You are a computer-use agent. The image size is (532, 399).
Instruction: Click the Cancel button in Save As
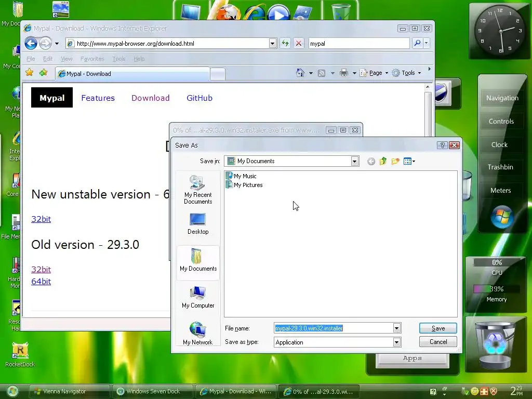coord(438,342)
